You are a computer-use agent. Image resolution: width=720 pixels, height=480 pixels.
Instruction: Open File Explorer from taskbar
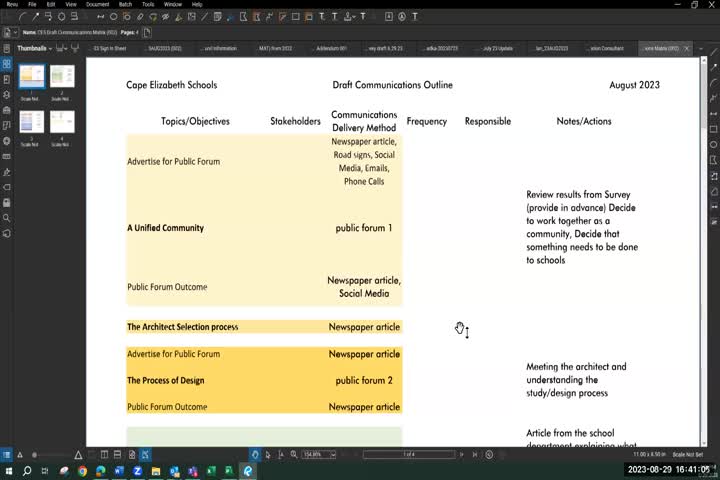(x=156, y=471)
